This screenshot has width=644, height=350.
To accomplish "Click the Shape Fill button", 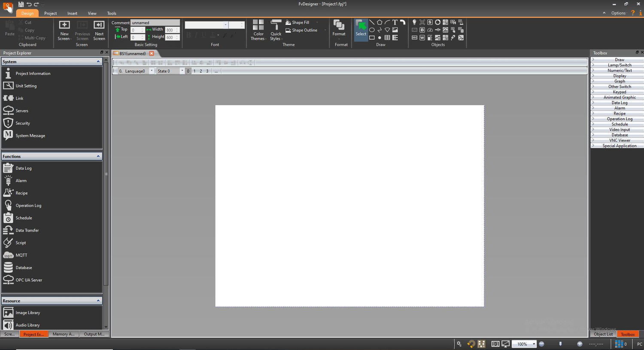I will (297, 22).
